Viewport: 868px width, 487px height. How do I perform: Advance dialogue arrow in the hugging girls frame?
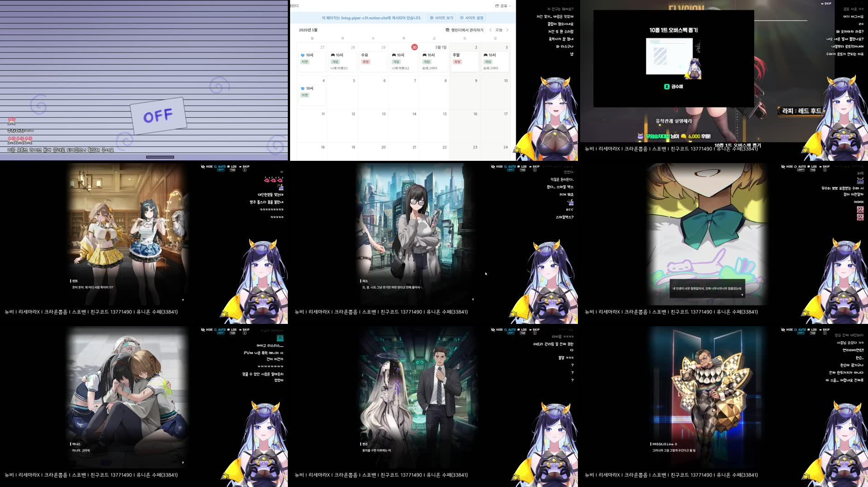183,463
